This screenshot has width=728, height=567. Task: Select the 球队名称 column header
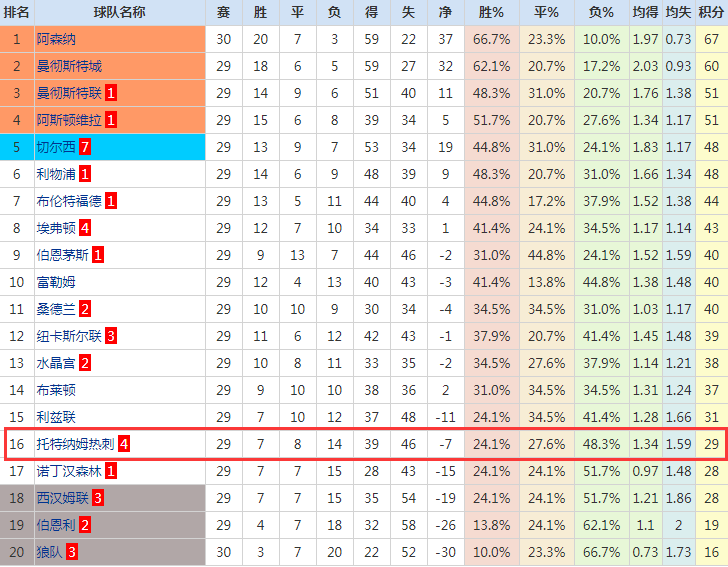click(120, 13)
